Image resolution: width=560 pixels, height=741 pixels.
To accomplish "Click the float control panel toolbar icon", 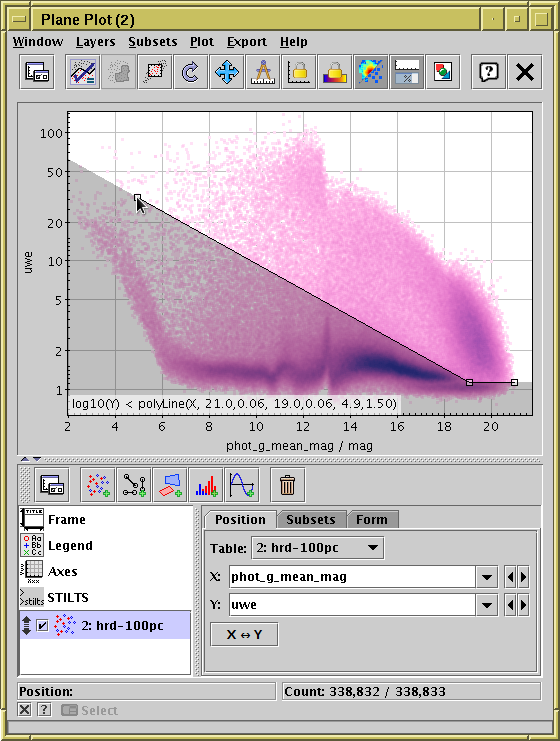I will (x=37, y=72).
